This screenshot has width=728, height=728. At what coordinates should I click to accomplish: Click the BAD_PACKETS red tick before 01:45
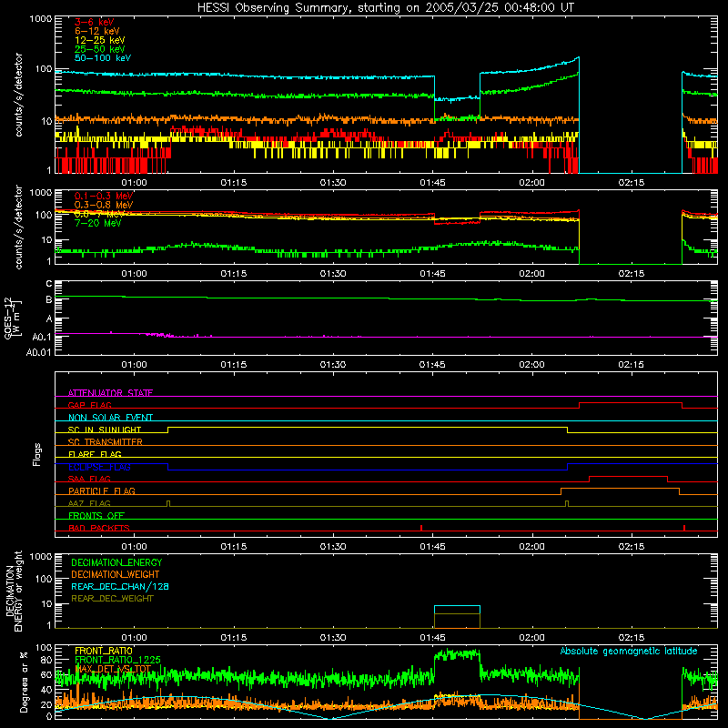[x=421, y=528]
